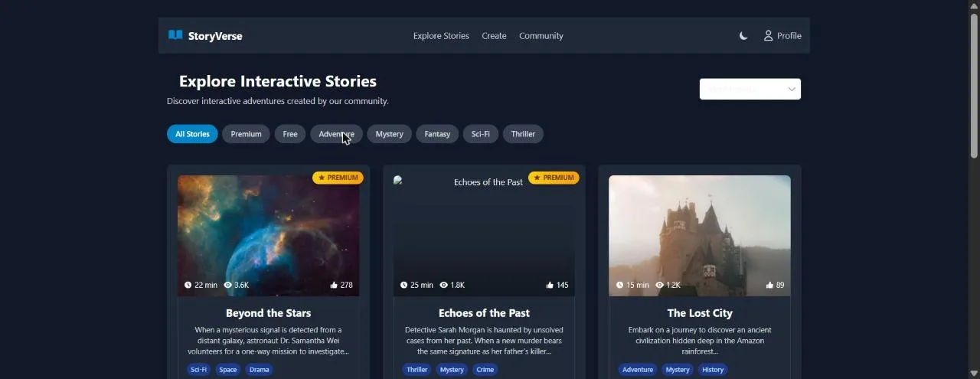Click the eye views icon on The Lost City
The image size is (980, 379).
pyautogui.click(x=659, y=285)
